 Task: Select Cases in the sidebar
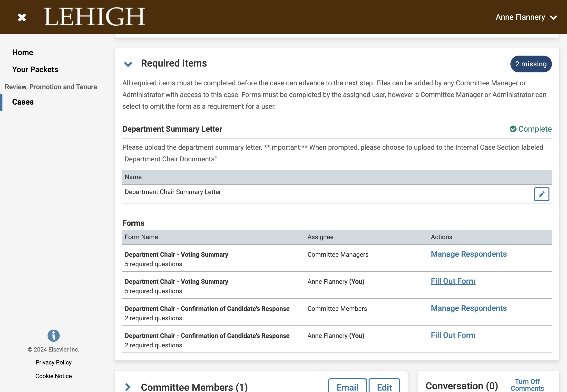click(x=23, y=102)
